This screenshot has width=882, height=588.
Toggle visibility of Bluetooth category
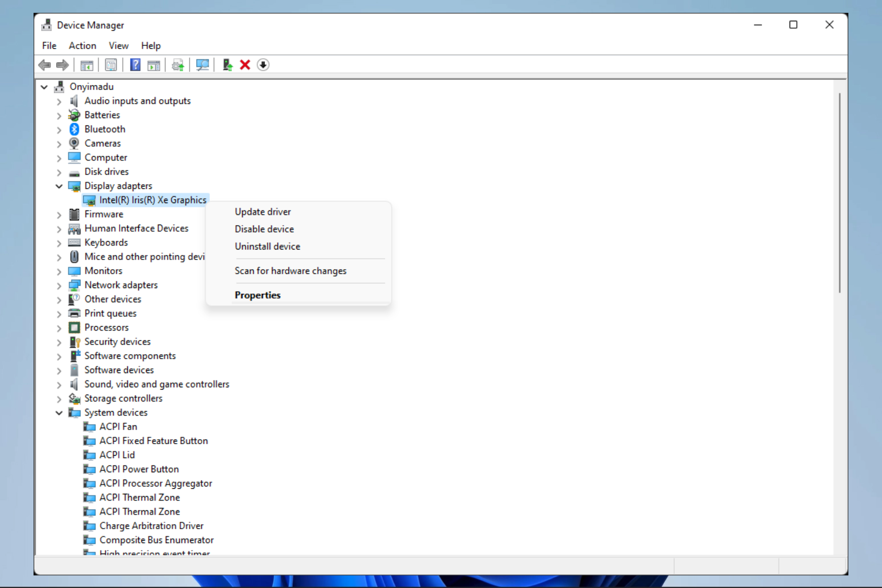(x=59, y=129)
